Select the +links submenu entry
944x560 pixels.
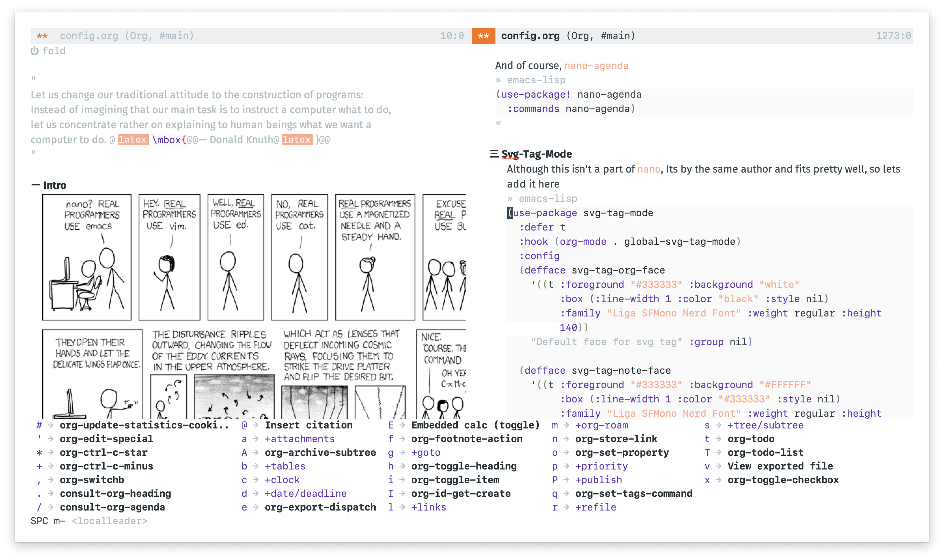tap(429, 507)
